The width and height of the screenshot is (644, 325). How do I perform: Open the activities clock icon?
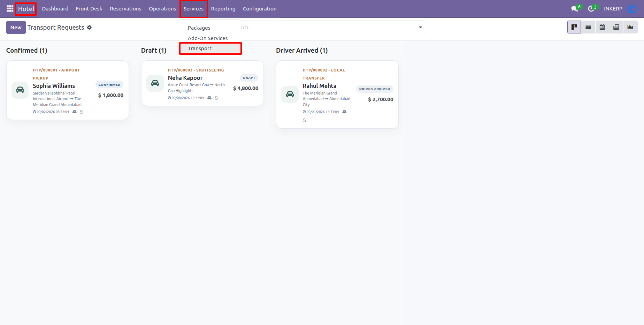[x=591, y=9]
